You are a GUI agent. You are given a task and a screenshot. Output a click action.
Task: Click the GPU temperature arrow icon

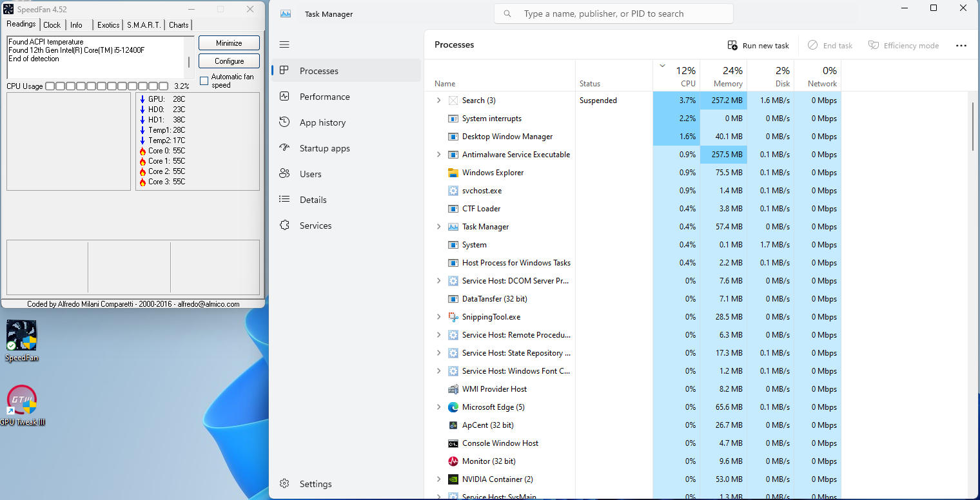[142, 99]
